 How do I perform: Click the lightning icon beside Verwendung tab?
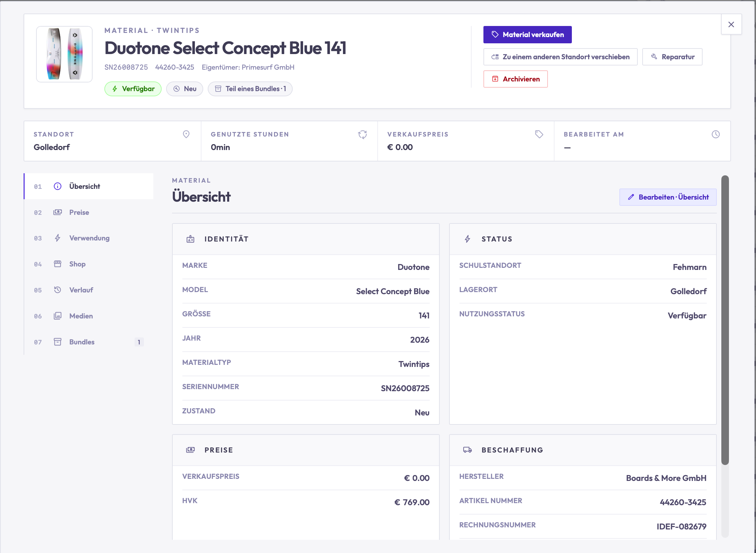pos(58,238)
